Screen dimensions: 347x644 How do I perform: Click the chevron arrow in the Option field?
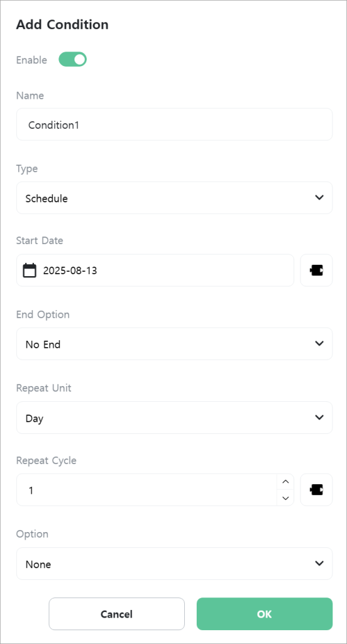click(x=319, y=563)
